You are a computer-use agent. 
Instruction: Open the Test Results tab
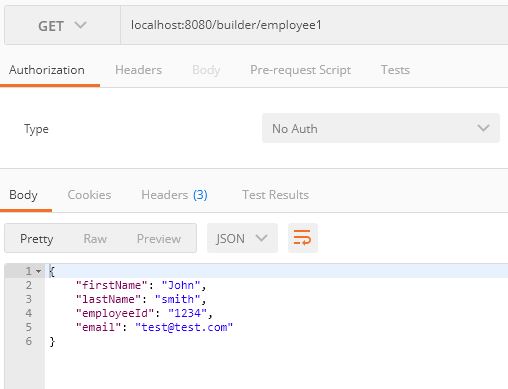(x=275, y=195)
